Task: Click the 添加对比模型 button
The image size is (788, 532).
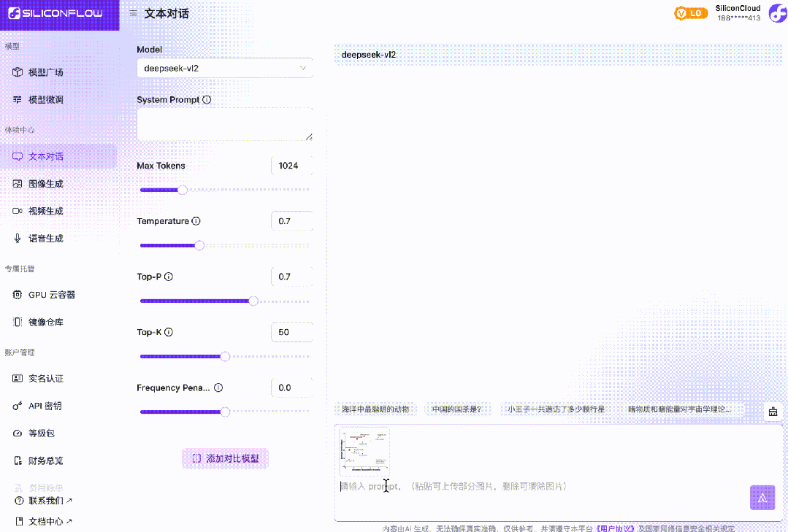Action: 225,458
